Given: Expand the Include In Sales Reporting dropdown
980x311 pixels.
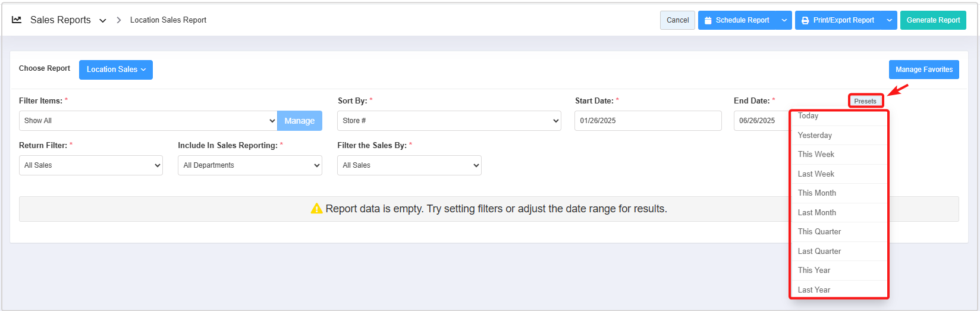Looking at the screenshot, I should pyautogui.click(x=250, y=165).
